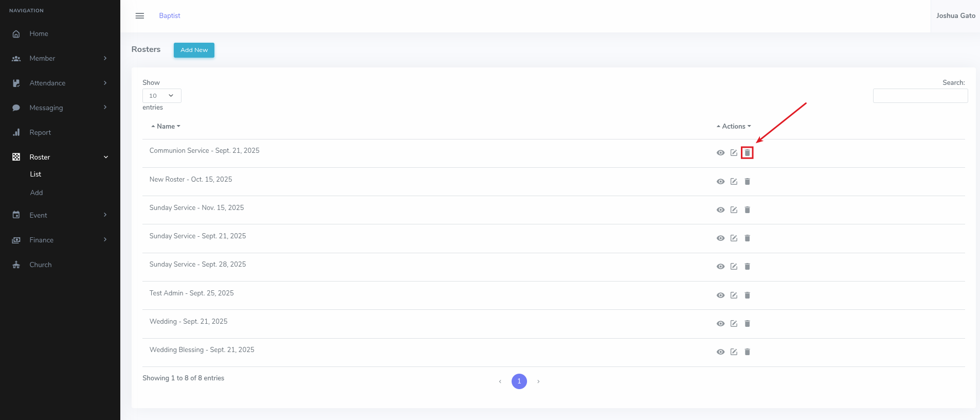Viewport: 980px width, 420px height.
Task: Edit the Test Admin roster
Action: coord(734,295)
